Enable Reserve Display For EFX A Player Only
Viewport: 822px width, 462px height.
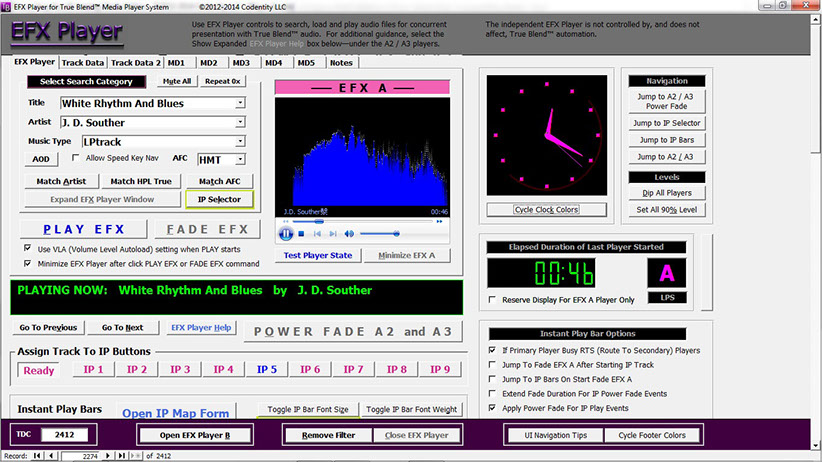(491, 299)
